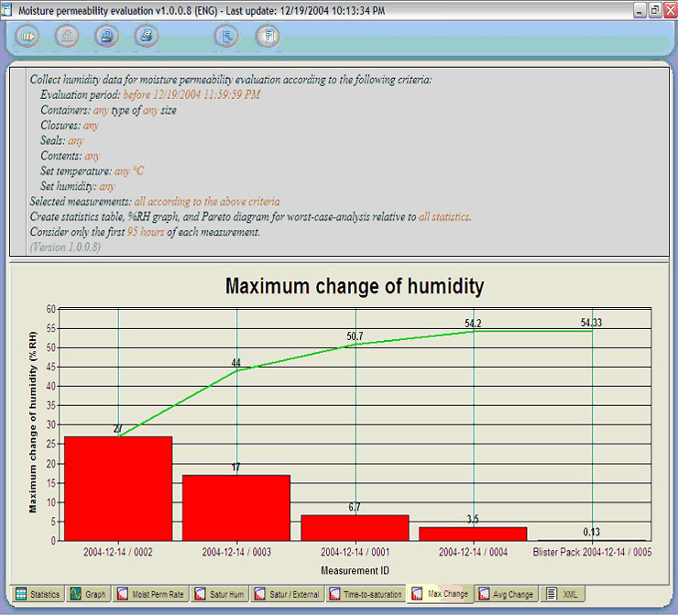
Task: Click 'Blister Pack 2004-12-14 / 0005' axis label
Action: [x=592, y=552]
